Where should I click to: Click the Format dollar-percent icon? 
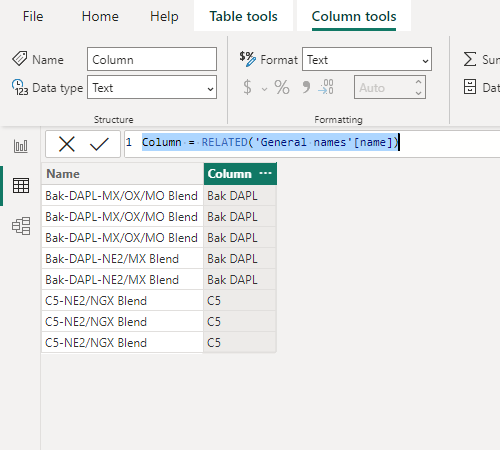tap(248, 59)
